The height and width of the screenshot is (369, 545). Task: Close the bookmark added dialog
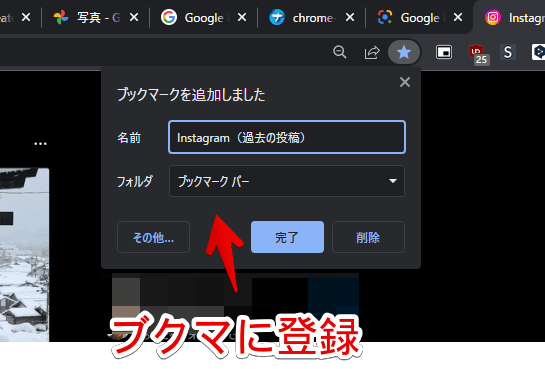[x=405, y=82]
